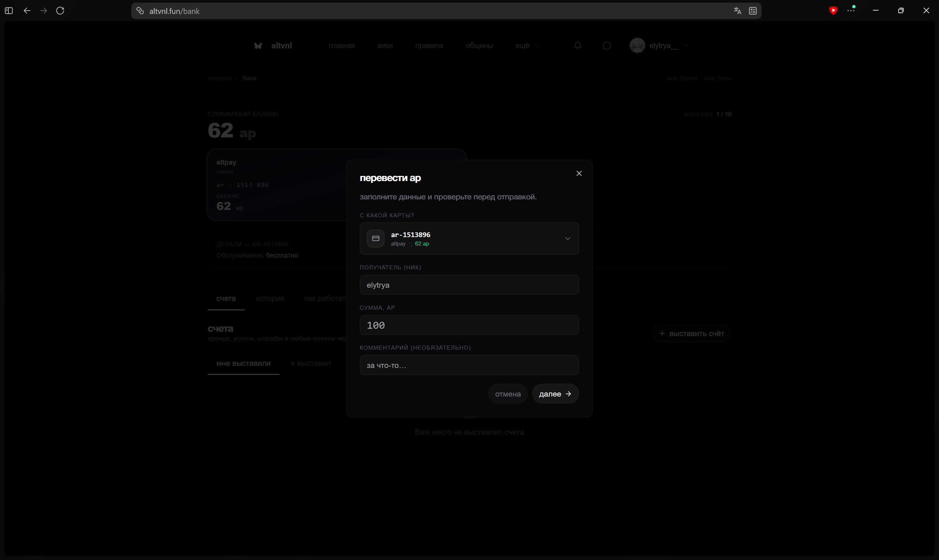Click the altvnl butterfly logo
The width and height of the screenshot is (939, 560).
coord(258,46)
